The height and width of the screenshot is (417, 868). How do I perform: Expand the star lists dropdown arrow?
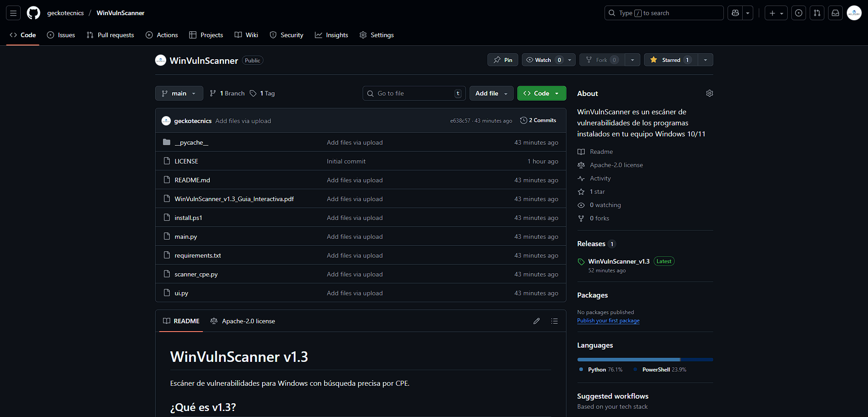point(706,60)
